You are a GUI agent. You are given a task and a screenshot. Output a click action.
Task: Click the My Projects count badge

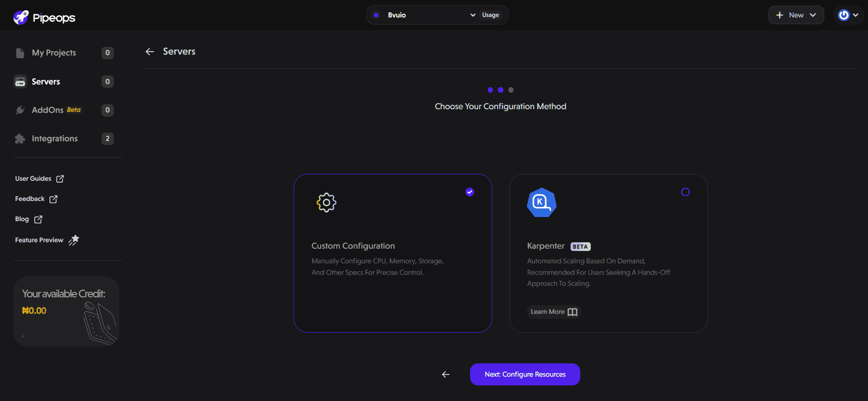tap(107, 53)
